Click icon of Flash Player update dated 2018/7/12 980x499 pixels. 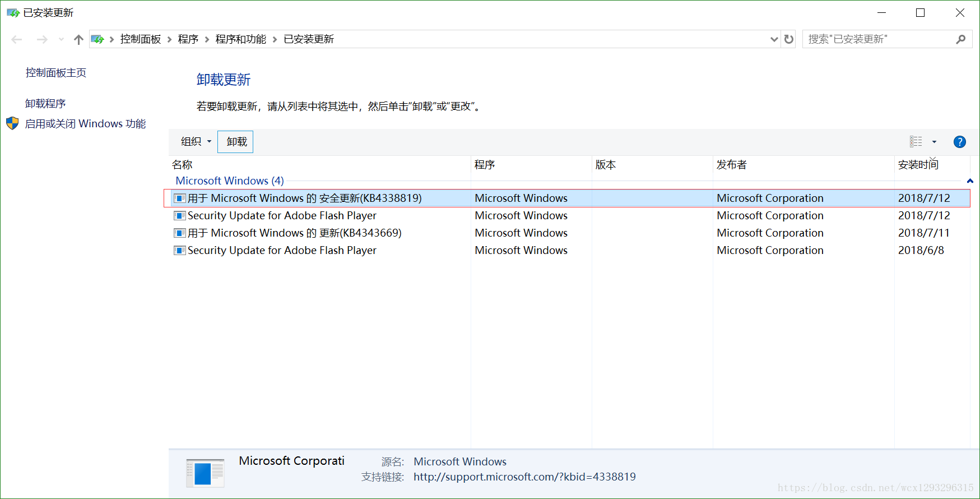click(x=179, y=215)
